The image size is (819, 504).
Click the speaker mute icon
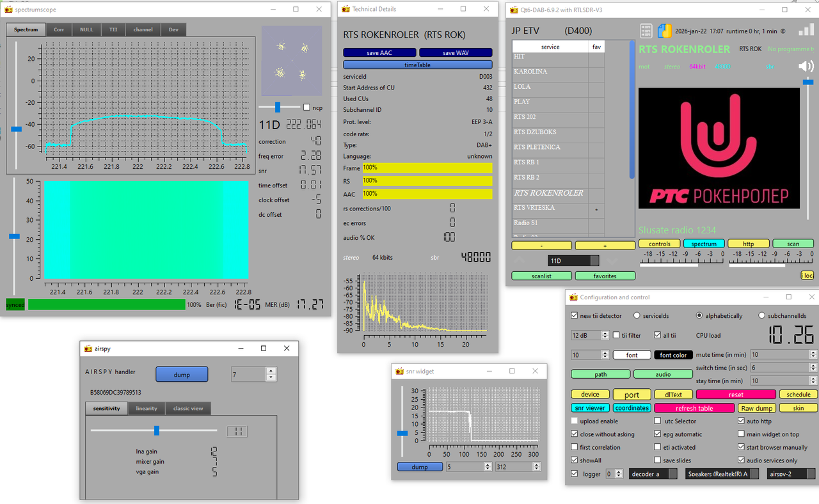(806, 67)
